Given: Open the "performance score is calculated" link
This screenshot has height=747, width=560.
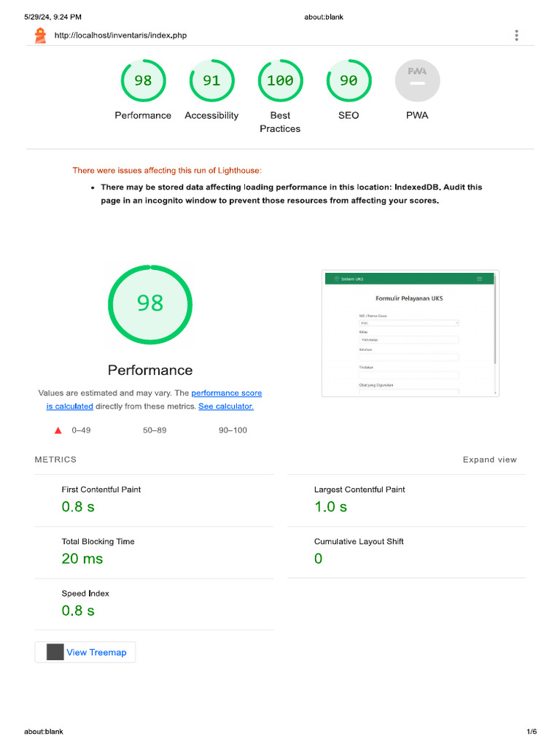Looking at the screenshot, I should (226, 393).
